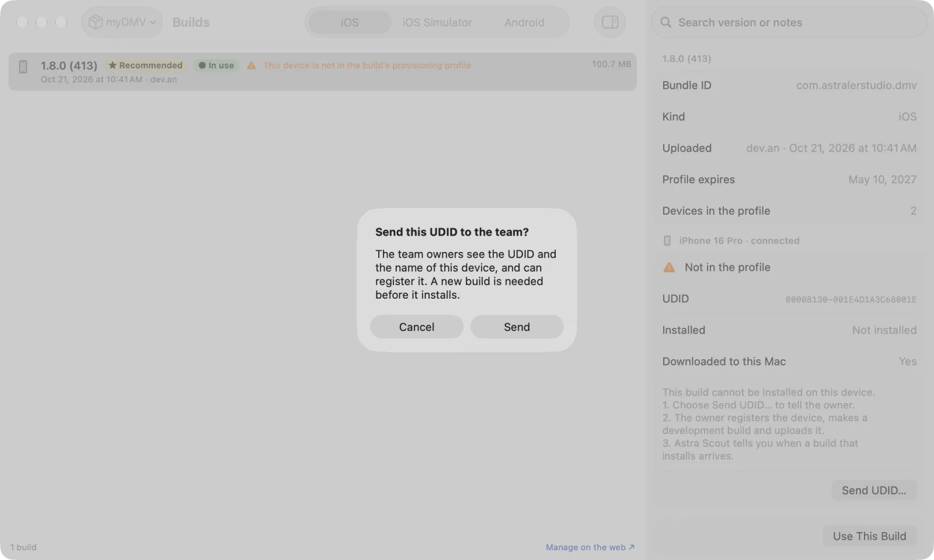Click the search magnifier icon
Viewport: 934px width, 560px height.
tap(665, 22)
